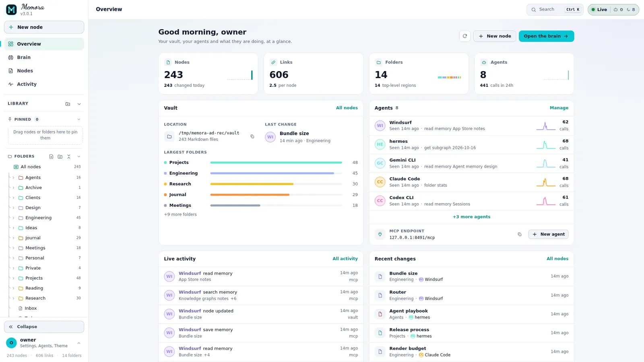Viewport: 644px width, 362px height.
Task: Click the refresh icon beside New node
Action: [x=465, y=36]
